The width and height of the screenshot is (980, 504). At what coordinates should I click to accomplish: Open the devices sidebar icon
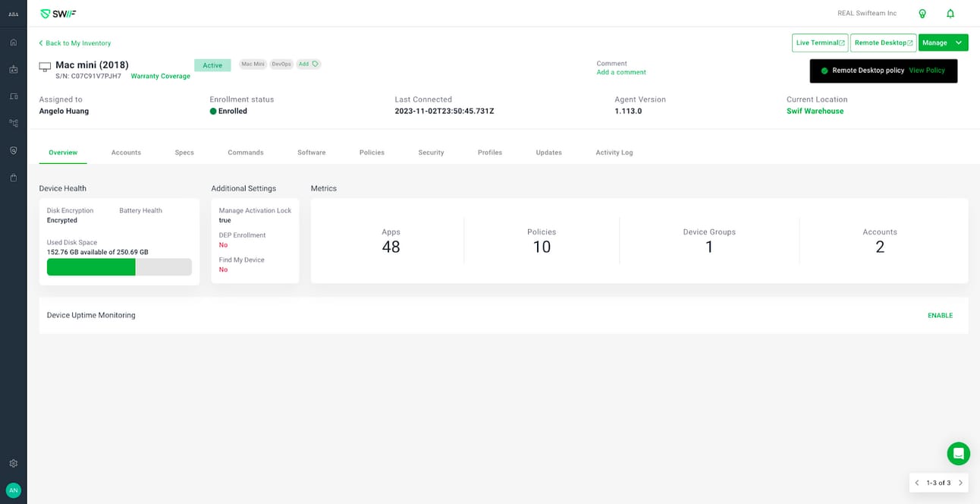point(13,96)
